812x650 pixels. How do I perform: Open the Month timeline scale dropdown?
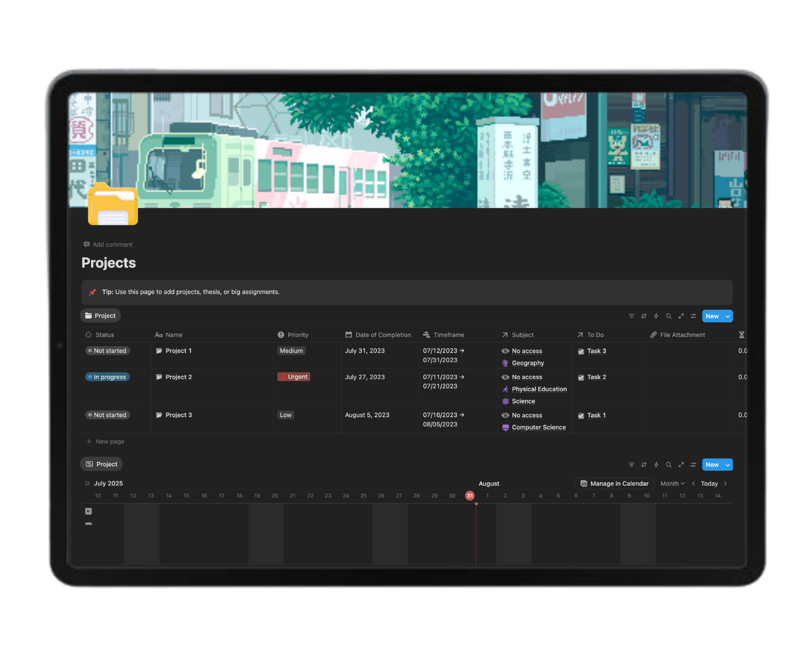[x=672, y=483]
